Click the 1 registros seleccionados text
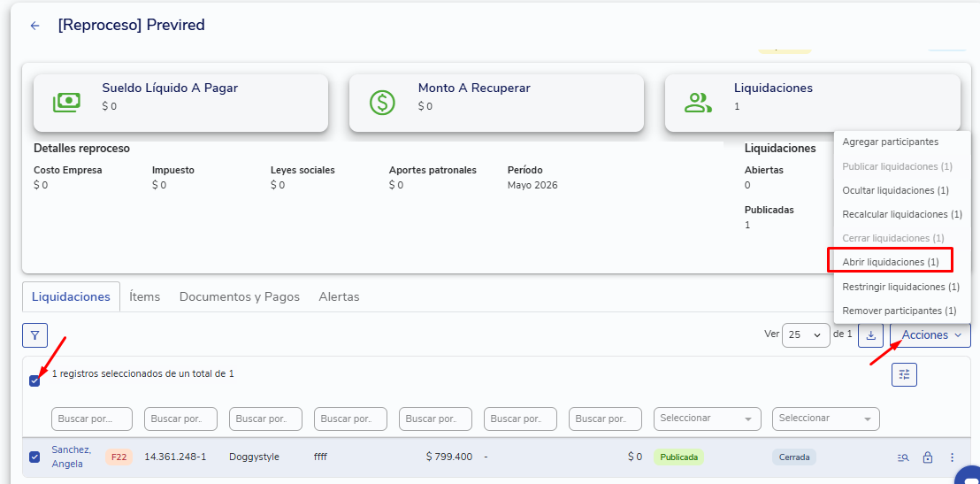This screenshot has width=980, height=484. tap(143, 374)
